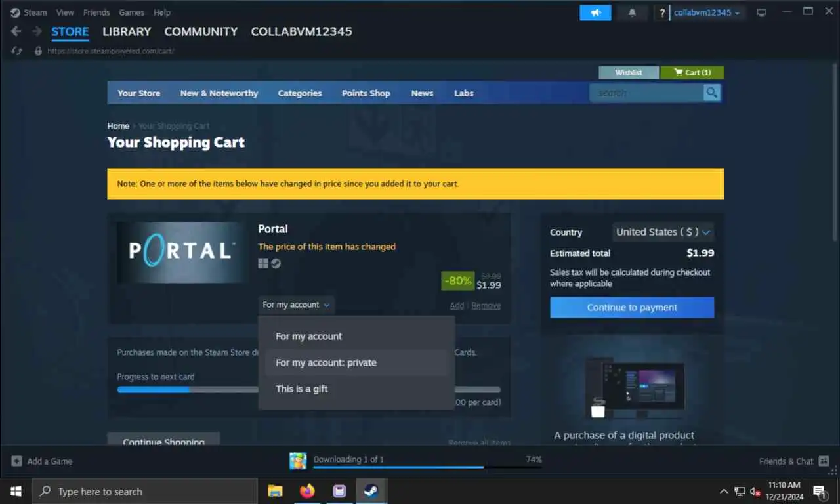The image size is (840, 504).
Task: Open the purple app on taskbar
Action: click(339, 491)
